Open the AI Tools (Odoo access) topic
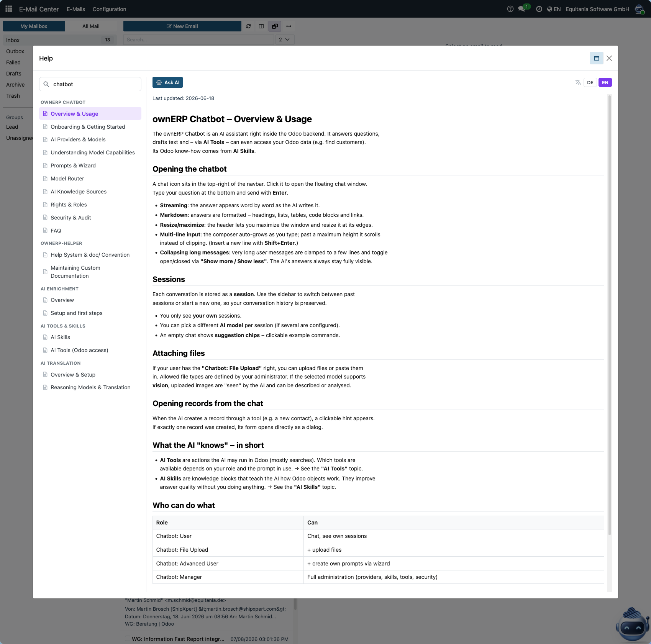 [x=90, y=350]
